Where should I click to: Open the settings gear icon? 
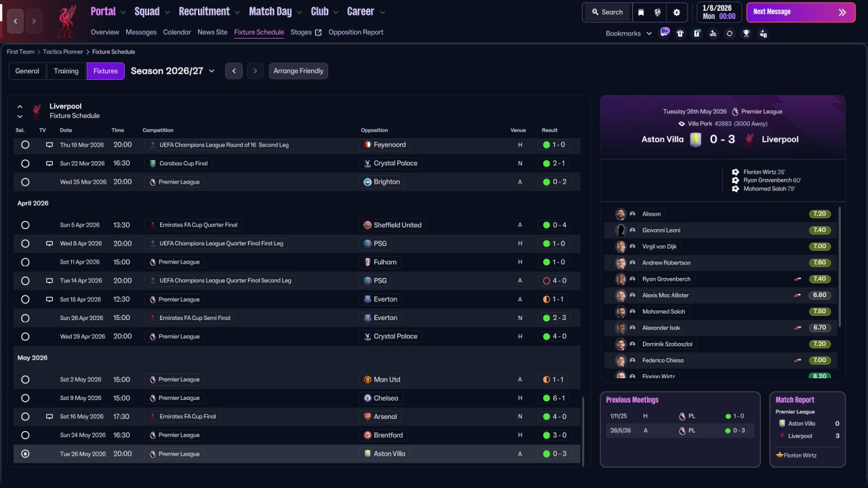[677, 12]
